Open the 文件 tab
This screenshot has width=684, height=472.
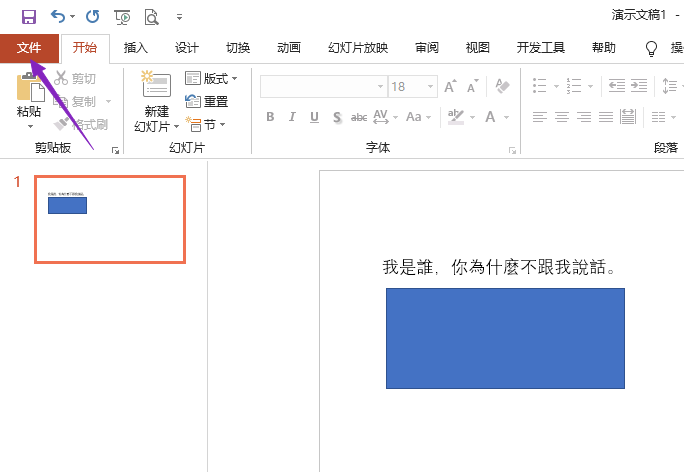tap(29, 48)
